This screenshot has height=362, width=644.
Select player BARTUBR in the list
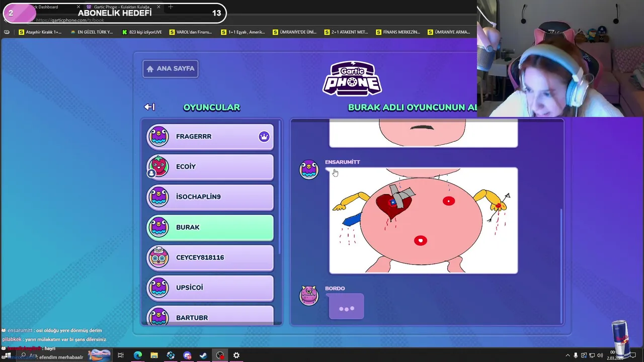[x=210, y=316]
